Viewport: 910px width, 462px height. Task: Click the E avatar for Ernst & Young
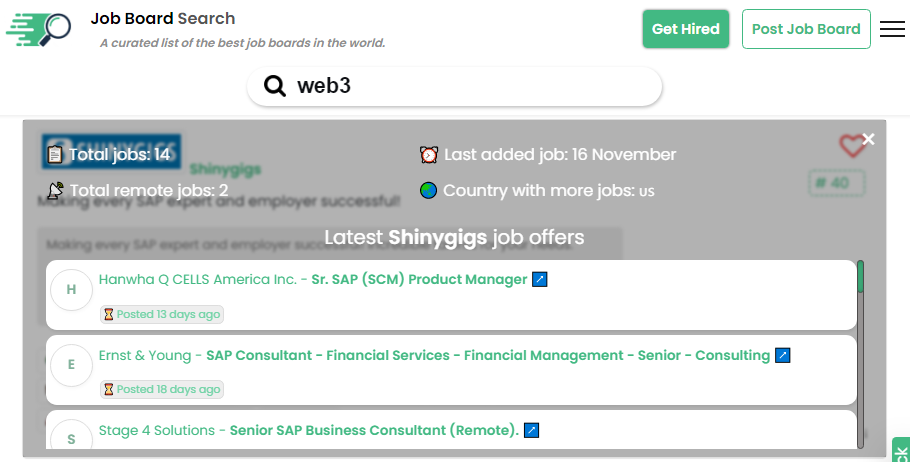(x=71, y=365)
